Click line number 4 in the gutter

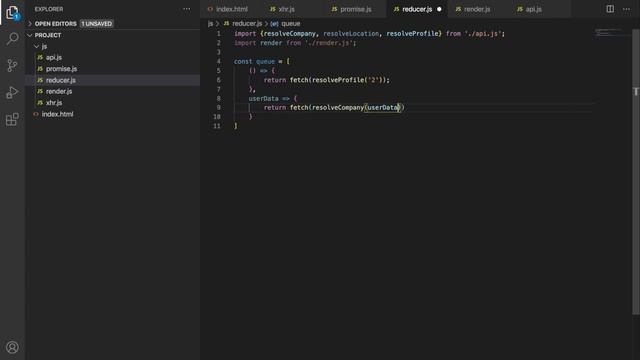tap(219, 61)
